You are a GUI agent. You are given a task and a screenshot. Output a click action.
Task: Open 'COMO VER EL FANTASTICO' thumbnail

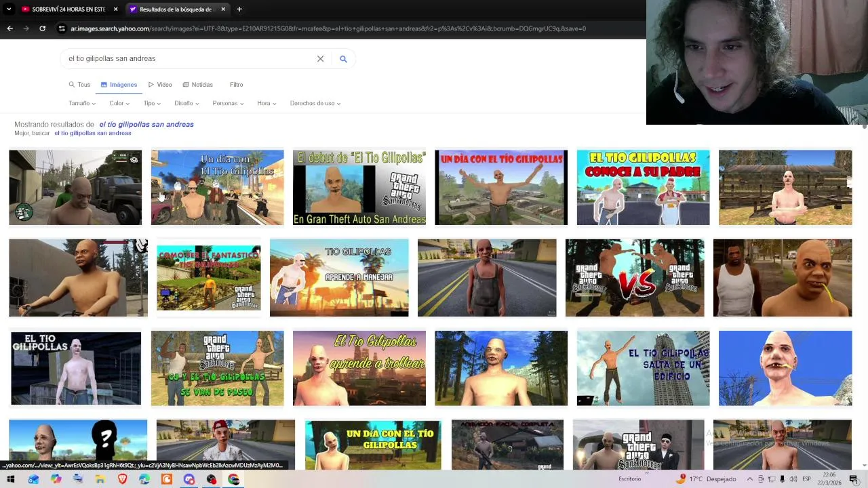tap(208, 278)
